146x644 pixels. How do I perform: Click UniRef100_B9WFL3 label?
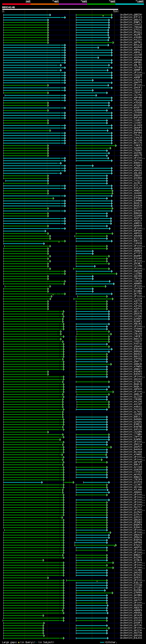[x=131, y=22]
